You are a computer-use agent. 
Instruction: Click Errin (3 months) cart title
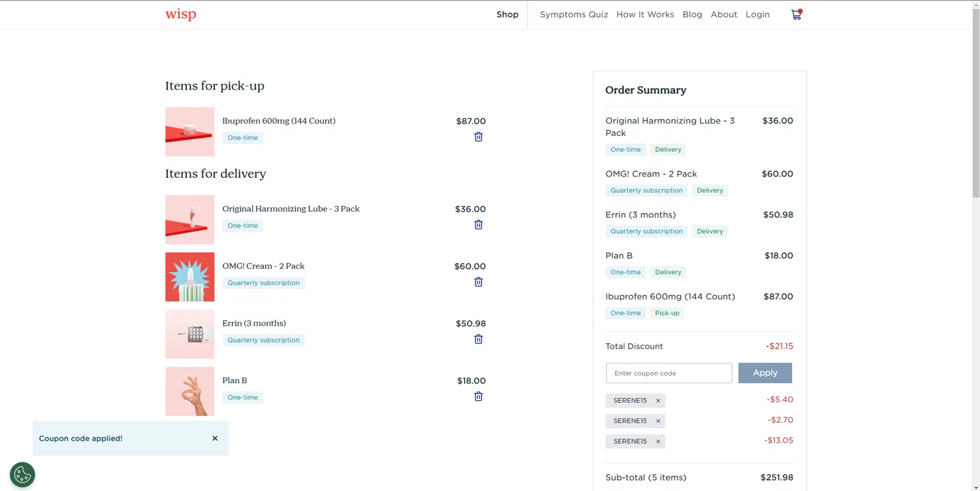coord(254,323)
